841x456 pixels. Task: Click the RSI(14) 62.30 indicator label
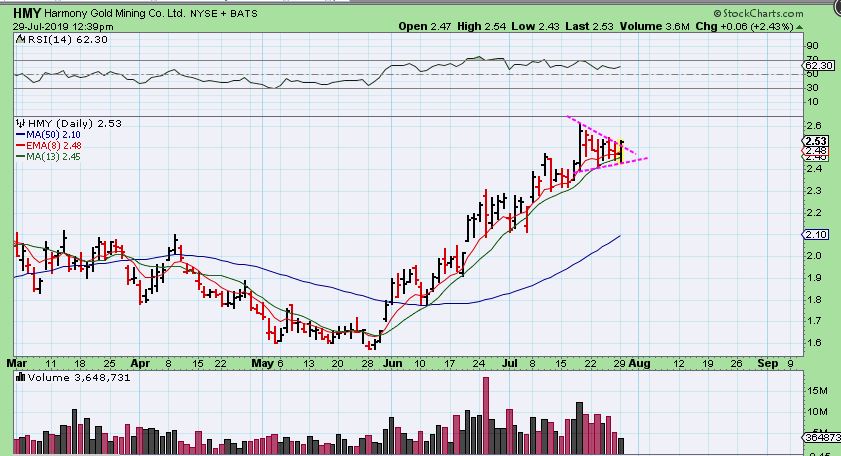tap(67, 40)
